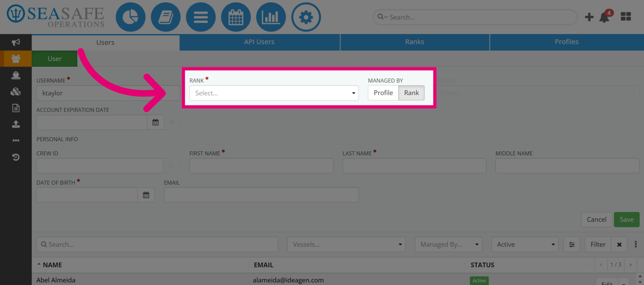Select the users group sidebar icon
Viewport: 644px width, 285px height.
coord(16,59)
